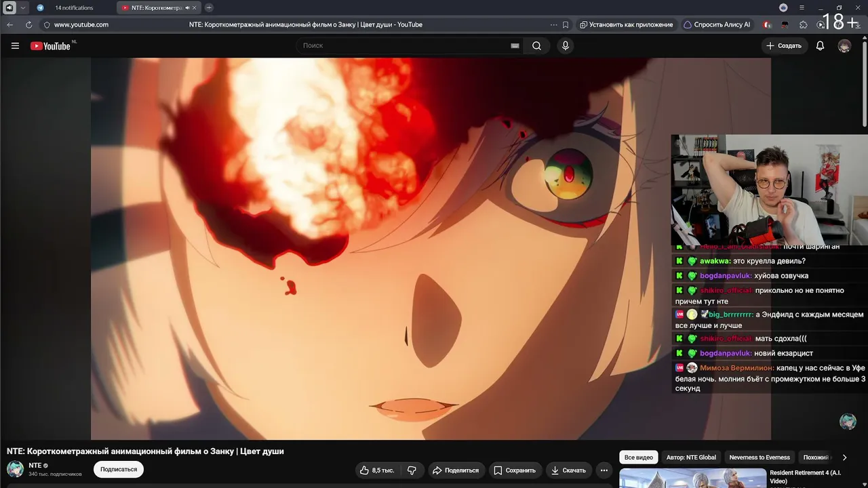Viewport: 868px width, 488px height.
Task: Open YouTube notifications bell
Action: pos(820,46)
